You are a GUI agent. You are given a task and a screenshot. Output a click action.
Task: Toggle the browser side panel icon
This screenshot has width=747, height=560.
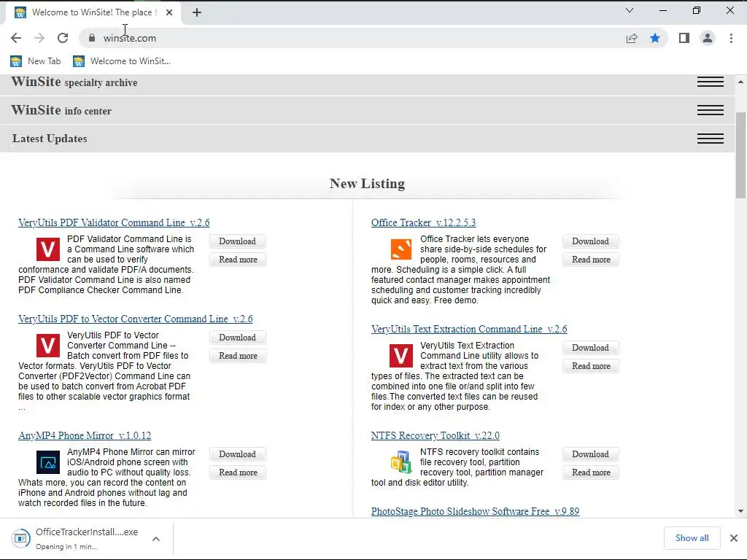point(684,38)
